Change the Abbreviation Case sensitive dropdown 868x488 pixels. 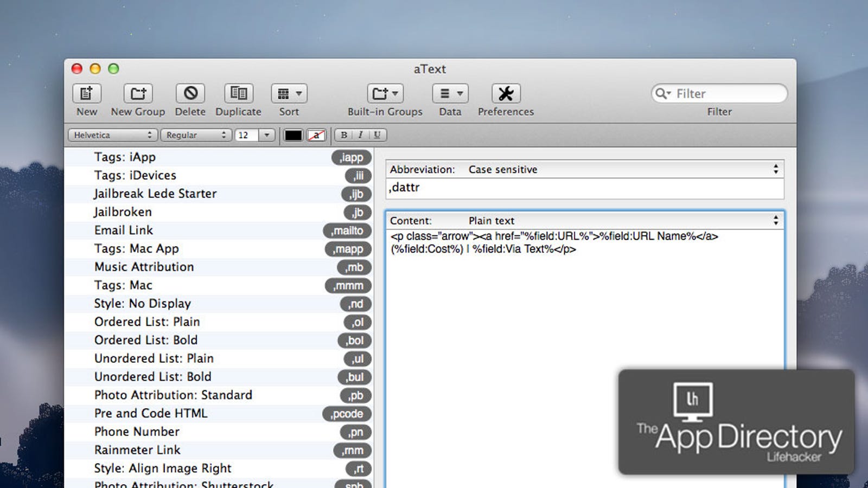pyautogui.click(x=584, y=169)
